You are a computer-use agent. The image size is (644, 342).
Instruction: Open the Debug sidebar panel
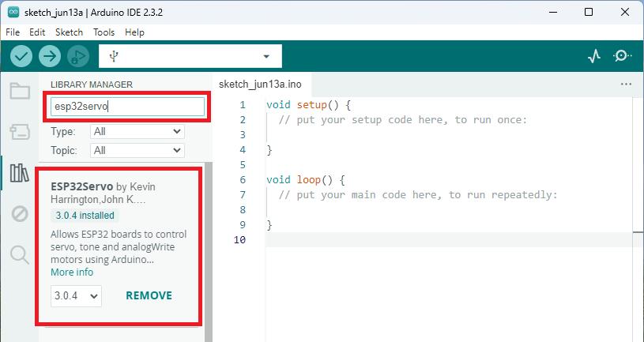pos(20,214)
